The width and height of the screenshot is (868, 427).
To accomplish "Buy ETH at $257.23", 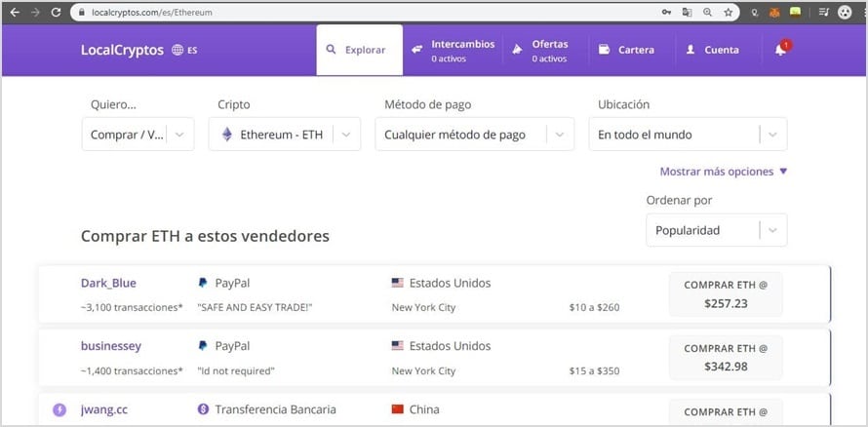I will coord(726,293).
